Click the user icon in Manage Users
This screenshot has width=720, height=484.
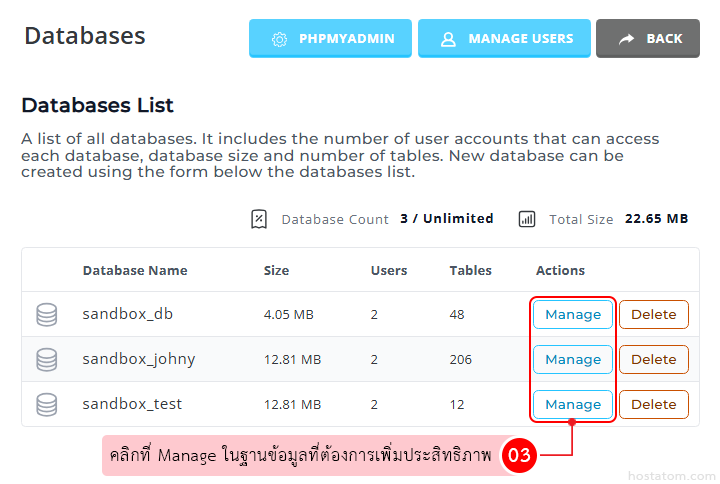448,39
